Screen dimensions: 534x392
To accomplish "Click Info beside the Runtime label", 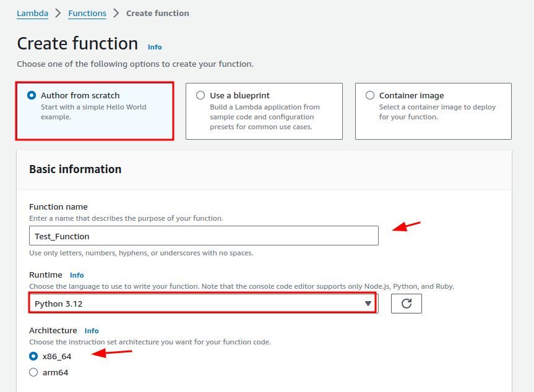I will [76, 275].
